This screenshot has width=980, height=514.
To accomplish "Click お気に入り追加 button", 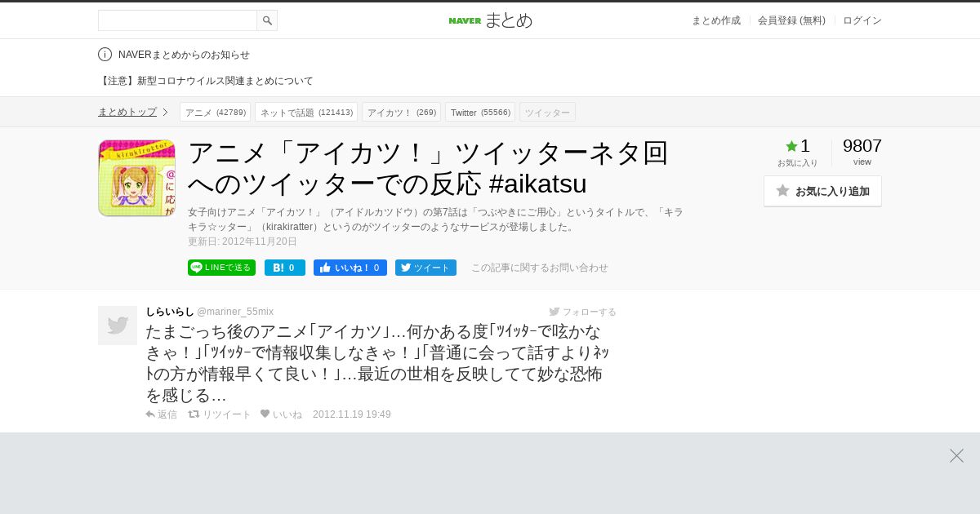I will click(822, 191).
